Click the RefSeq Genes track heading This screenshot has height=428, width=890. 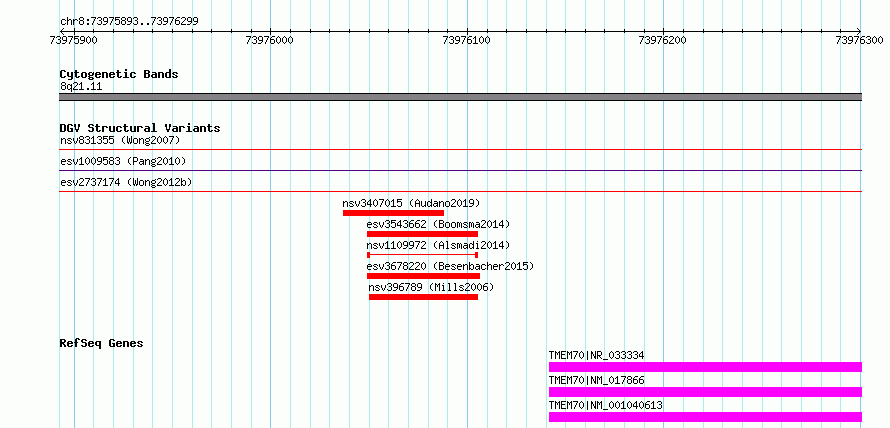pyautogui.click(x=102, y=343)
